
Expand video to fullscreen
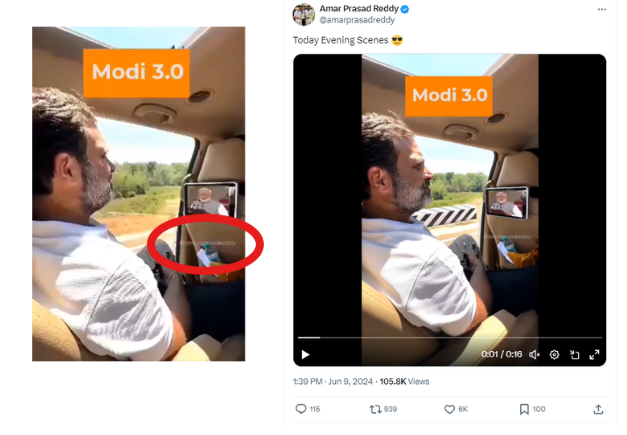click(x=594, y=354)
